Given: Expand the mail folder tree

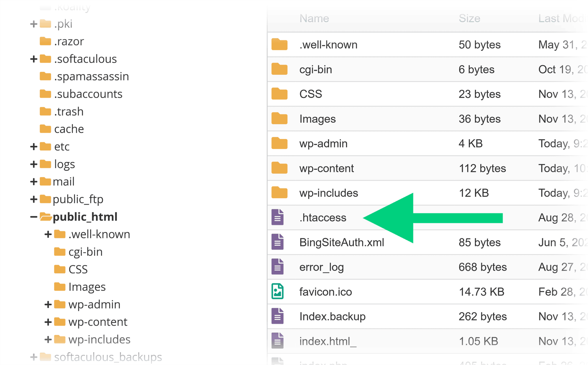Looking at the screenshot, I should pos(34,181).
